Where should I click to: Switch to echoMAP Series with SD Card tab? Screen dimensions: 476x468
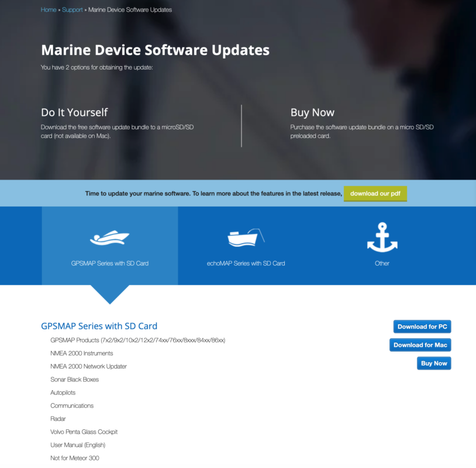coord(246,246)
